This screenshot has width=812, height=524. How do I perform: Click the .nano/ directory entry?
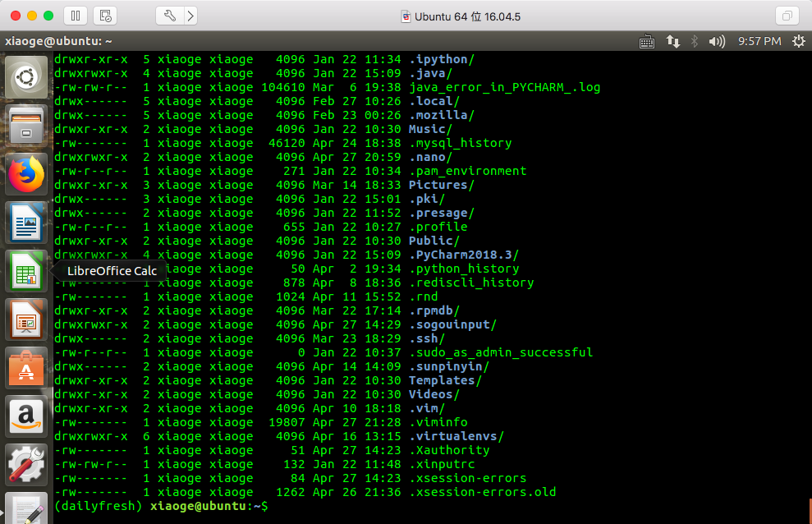(431, 158)
